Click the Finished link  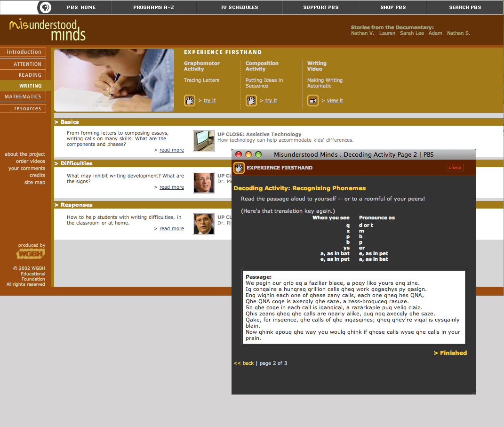[x=450, y=353]
